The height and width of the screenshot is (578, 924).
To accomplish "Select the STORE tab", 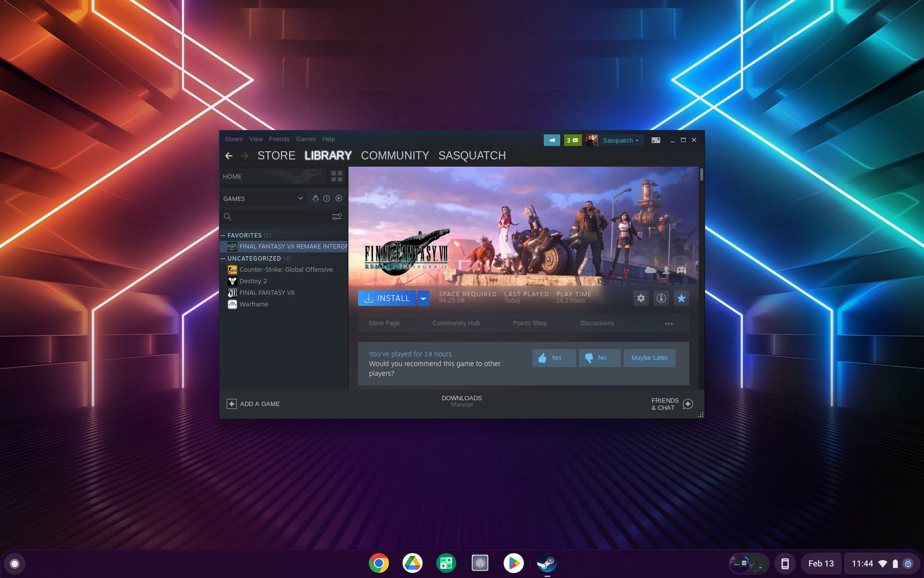I will click(x=277, y=155).
